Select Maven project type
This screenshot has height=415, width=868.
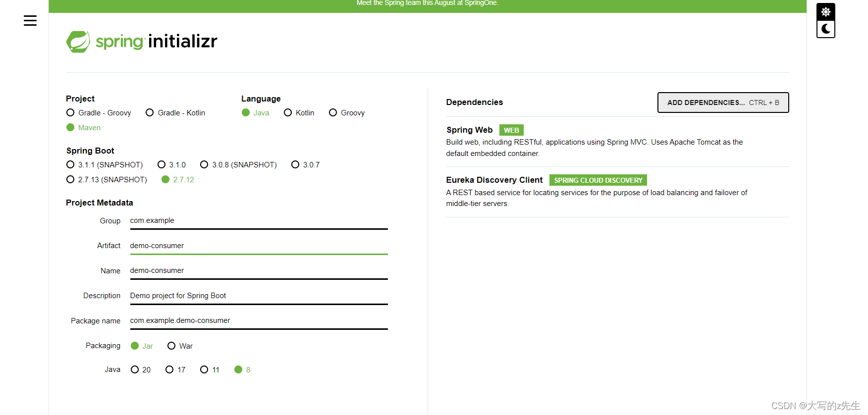[83, 128]
